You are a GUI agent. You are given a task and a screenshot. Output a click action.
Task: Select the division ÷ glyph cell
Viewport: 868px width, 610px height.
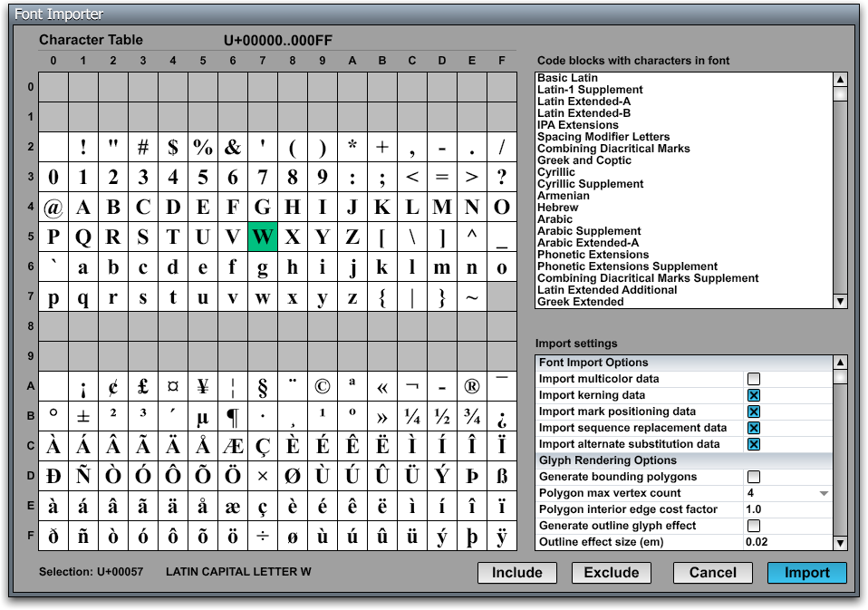click(263, 536)
